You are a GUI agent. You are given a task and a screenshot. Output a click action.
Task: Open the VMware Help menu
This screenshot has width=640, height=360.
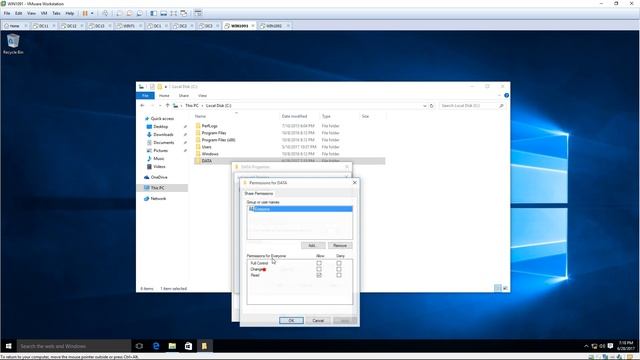pos(70,13)
